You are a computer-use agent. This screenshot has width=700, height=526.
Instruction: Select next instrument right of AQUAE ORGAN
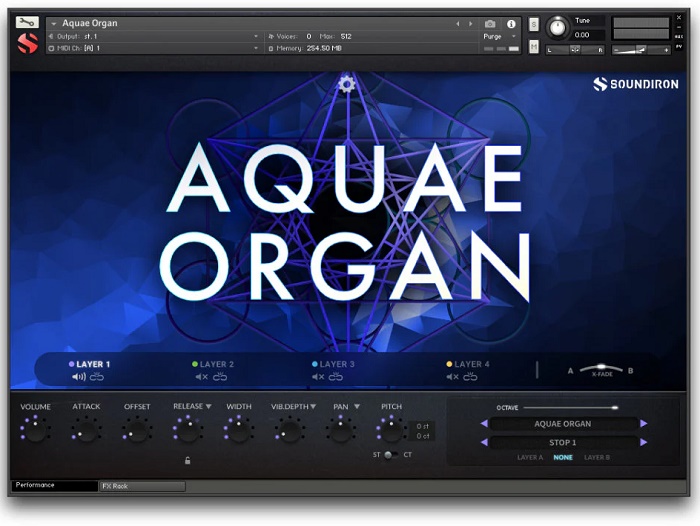click(643, 423)
